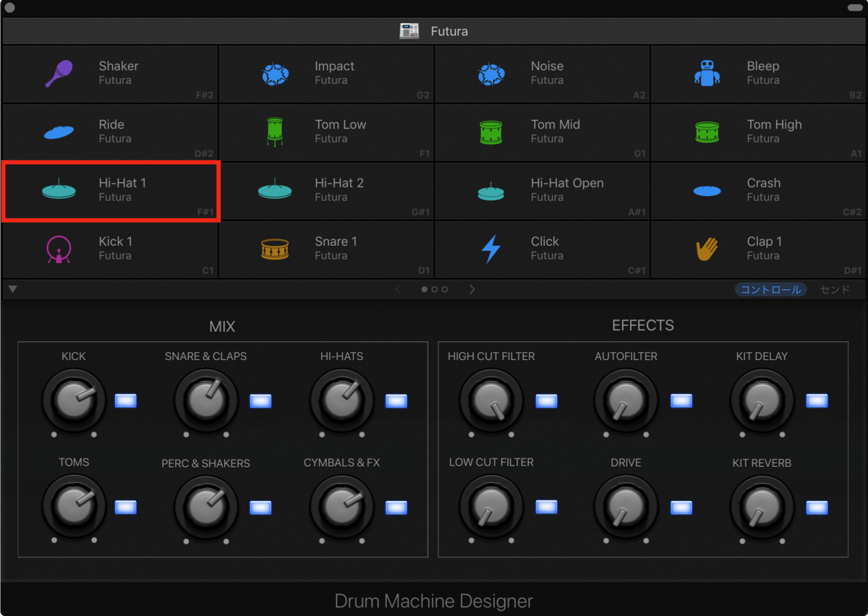This screenshot has width=868, height=616.
Task: Disable the KIT DELAY effect button
Action: tap(817, 401)
